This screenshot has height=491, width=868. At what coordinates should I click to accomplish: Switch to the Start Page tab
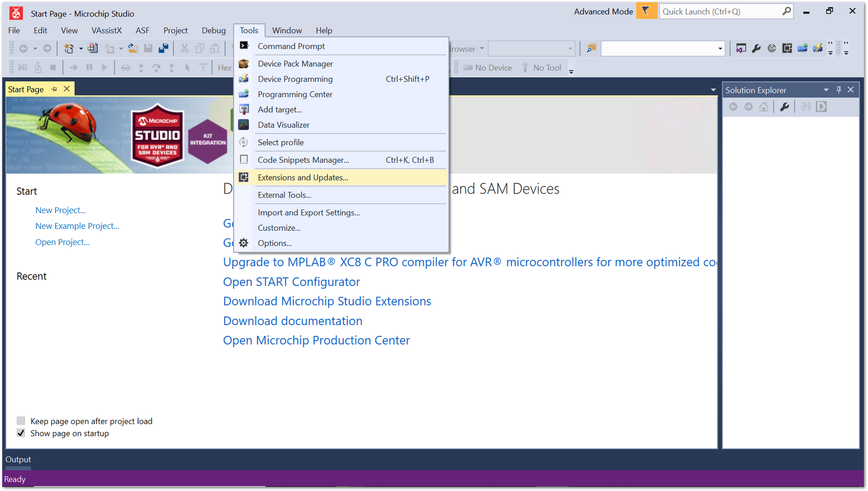(26, 89)
